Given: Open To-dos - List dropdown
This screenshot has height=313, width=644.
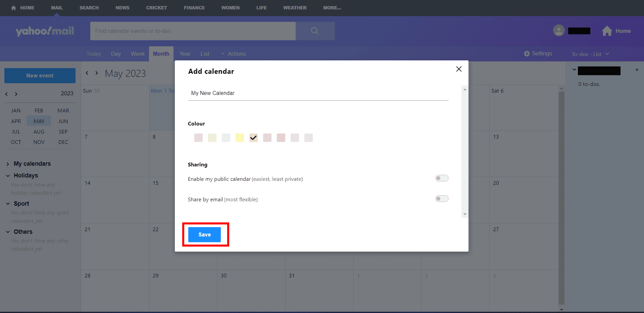Looking at the screenshot, I should coord(590,54).
